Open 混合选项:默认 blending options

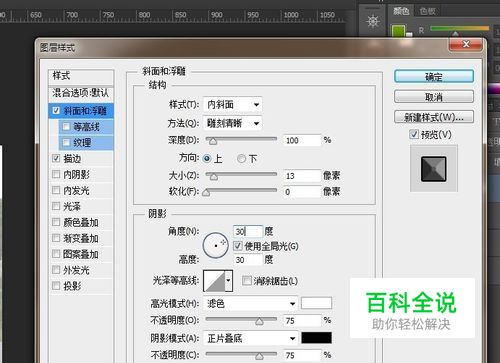click(81, 93)
